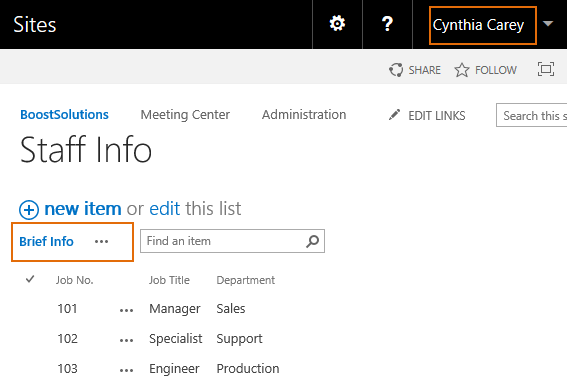
Task: Open the ellipsis menu next to Brief Info
Action: (x=101, y=242)
